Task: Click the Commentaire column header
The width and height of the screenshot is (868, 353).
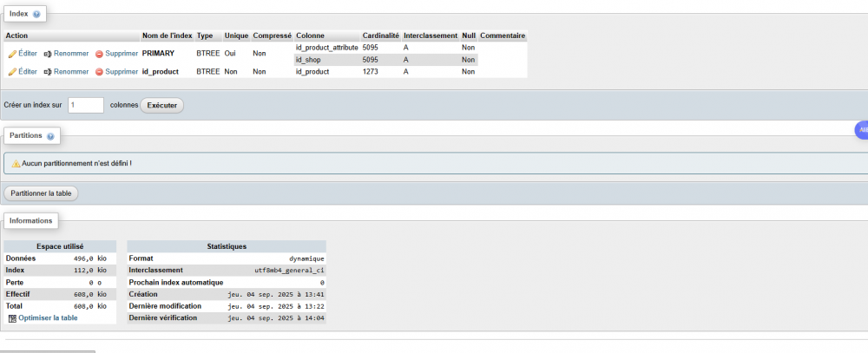Action: pyautogui.click(x=503, y=36)
